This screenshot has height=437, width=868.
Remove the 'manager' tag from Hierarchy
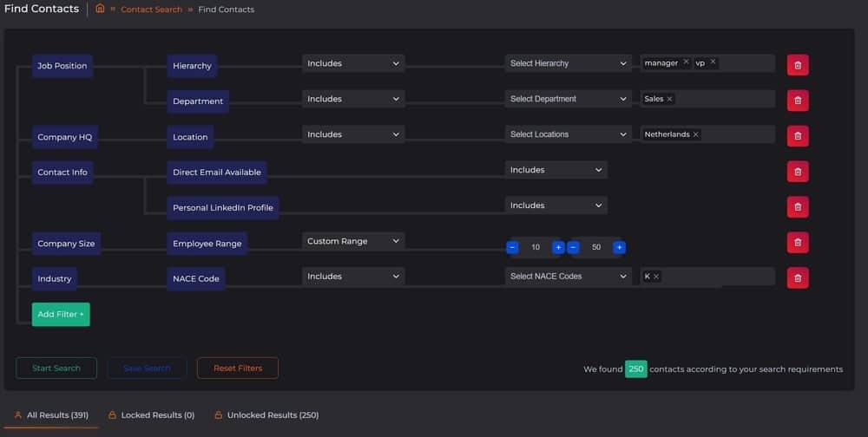(x=686, y=62)
